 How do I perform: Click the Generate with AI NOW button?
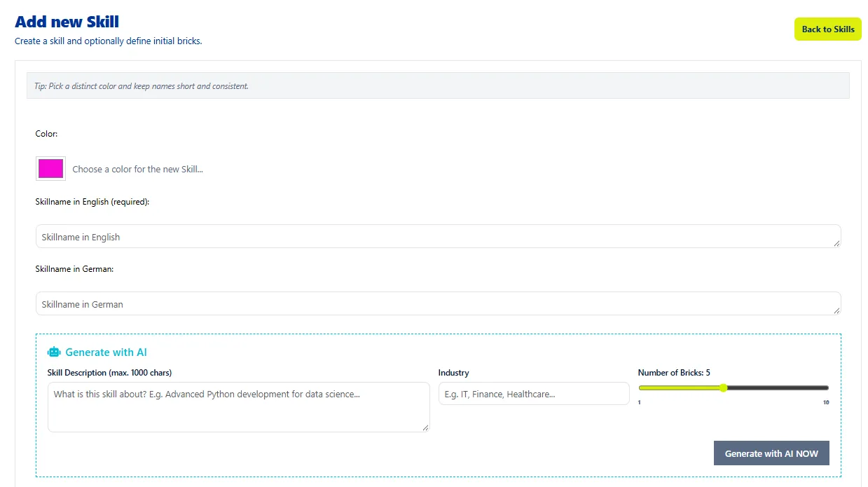point(771,453)
